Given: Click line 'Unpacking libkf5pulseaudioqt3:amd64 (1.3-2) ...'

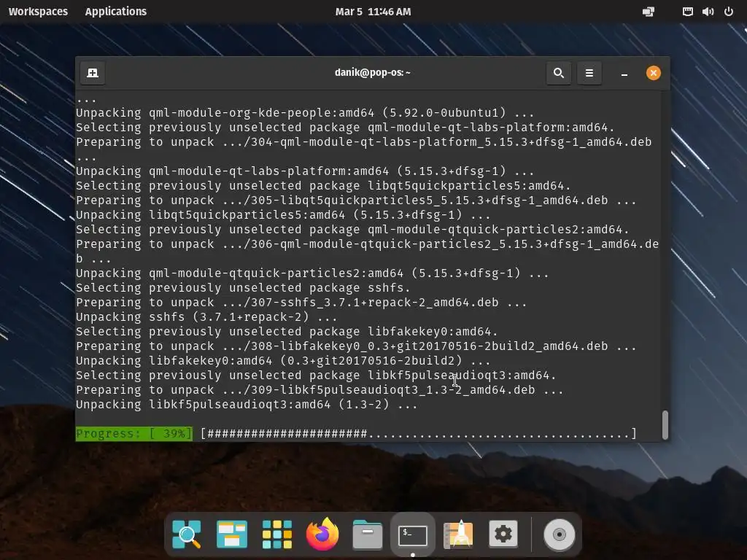Looking at the screenshot, I should point(247,405).
